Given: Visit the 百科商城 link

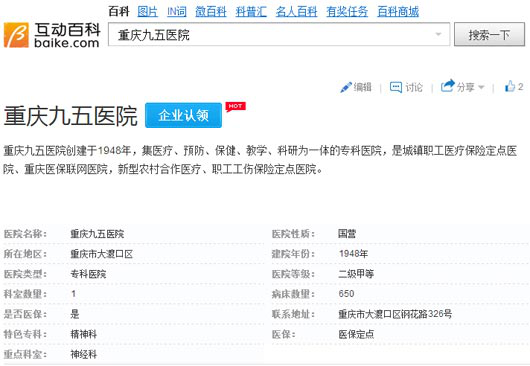Looking at the screenshot, I should point(398,12).
